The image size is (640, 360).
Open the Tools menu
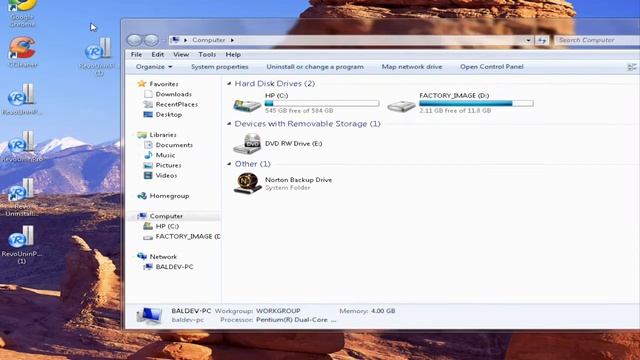207,54
